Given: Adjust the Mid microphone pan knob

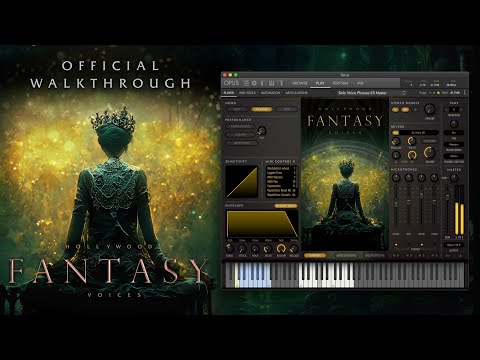Looking at the screenshot, I should 409,178.
